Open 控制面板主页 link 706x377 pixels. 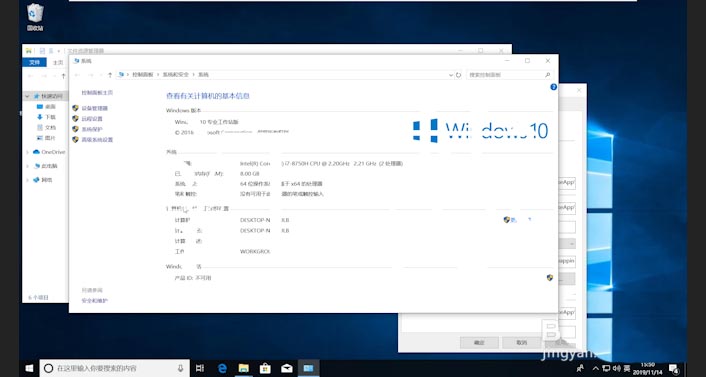tap(97, 93)
